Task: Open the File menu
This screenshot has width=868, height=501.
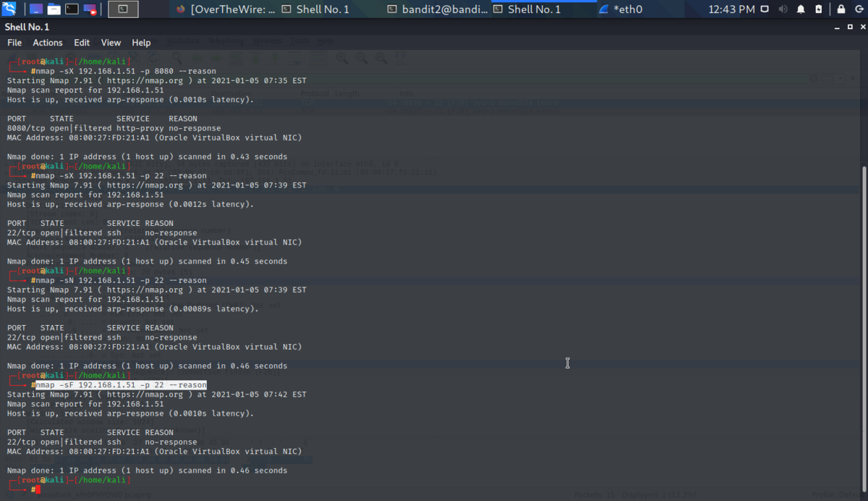Action: [x=14, y=43]
